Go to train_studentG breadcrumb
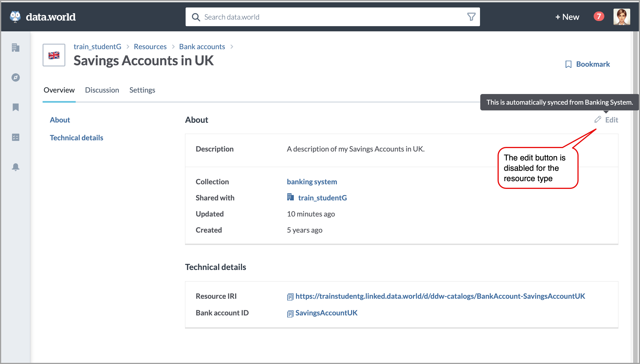 click(x=97, y=47)
